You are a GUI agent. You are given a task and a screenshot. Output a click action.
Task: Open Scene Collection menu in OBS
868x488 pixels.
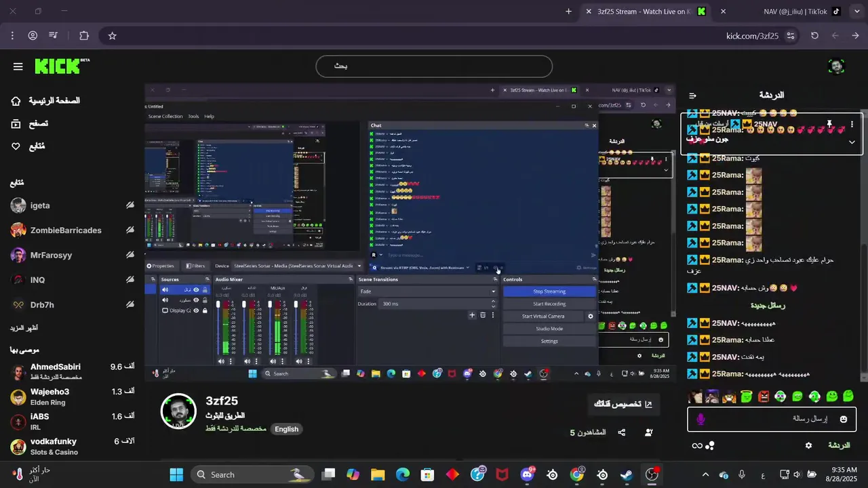(165, 116)
